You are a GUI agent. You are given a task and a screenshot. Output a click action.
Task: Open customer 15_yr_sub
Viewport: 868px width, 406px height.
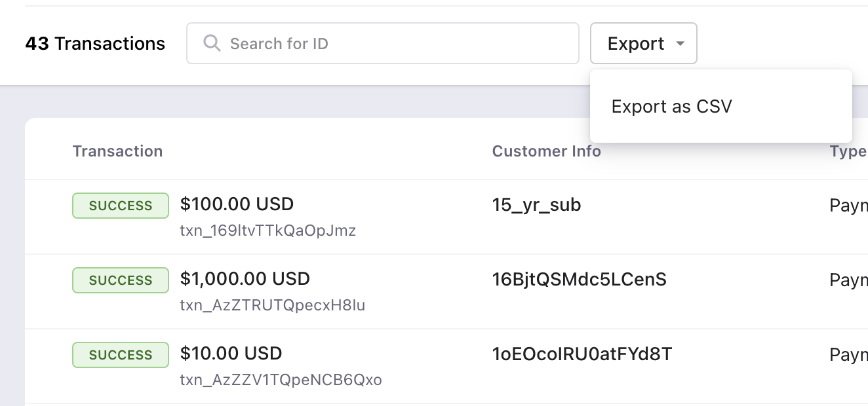pos(536,205)
